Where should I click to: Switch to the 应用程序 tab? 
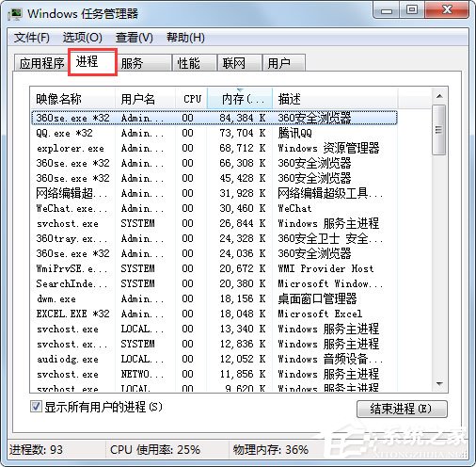(x=41, y=63)
